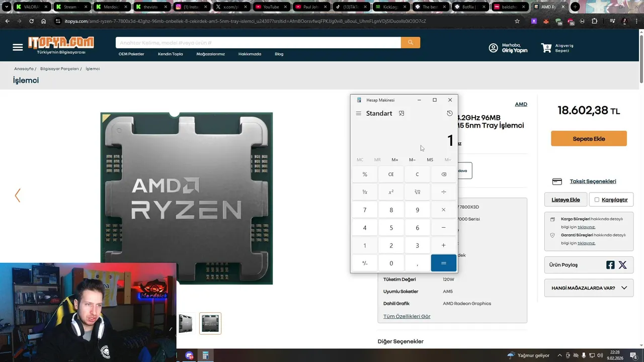Click the calculator minus key
Screen dimensions: 644x362
coord(443,228)
